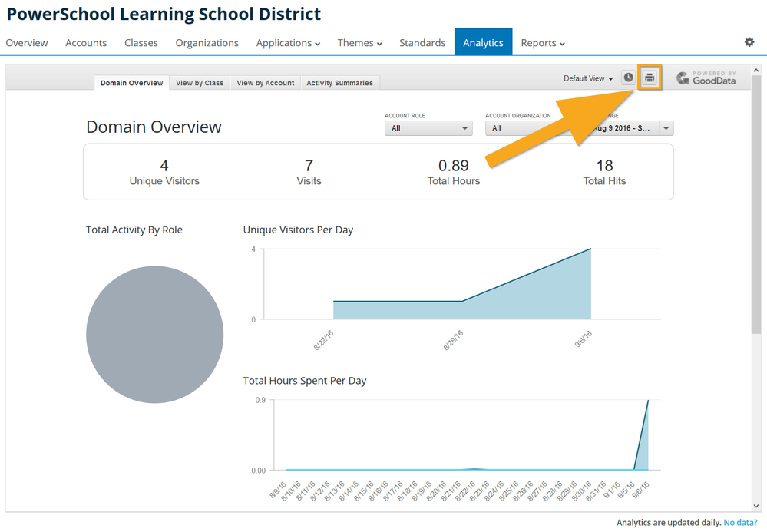
Task: Open the scheduled email clock icon
Action: (628, 78)
